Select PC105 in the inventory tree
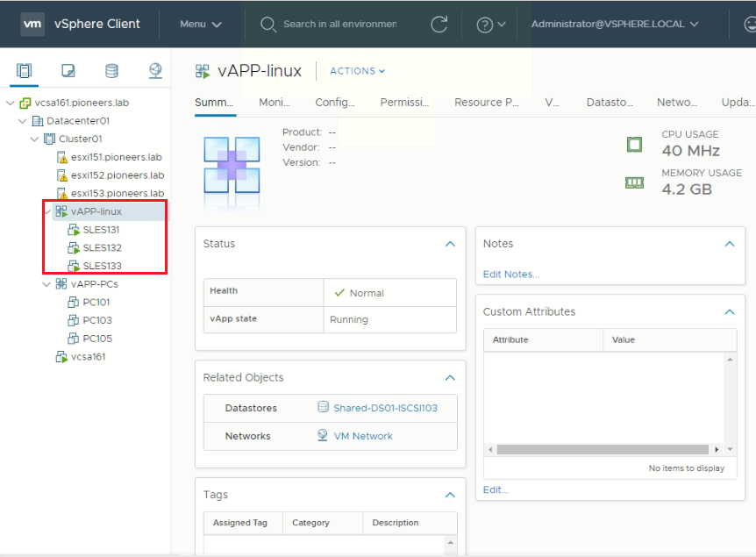 tap(97, 339)
